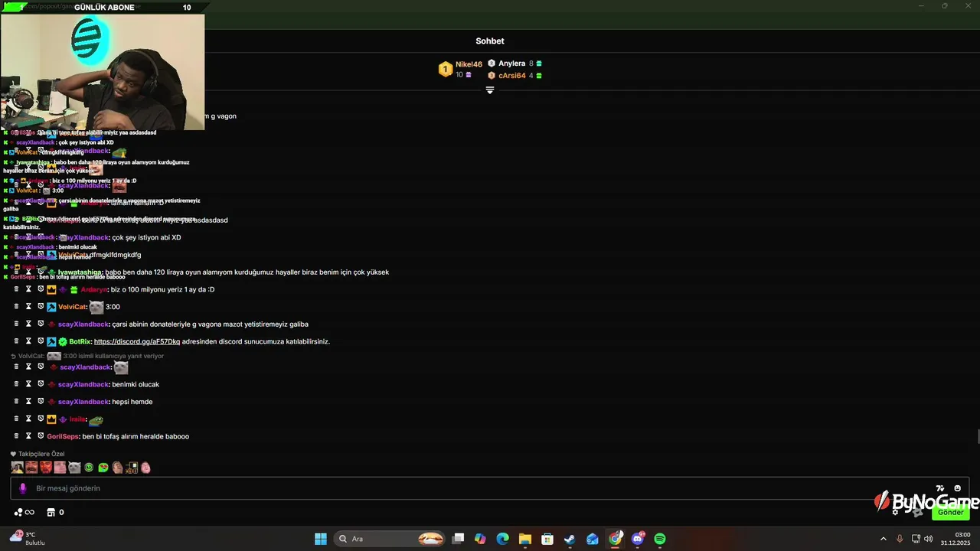
Task: Open Spotify from the taskbar
Action: (660, 539)
